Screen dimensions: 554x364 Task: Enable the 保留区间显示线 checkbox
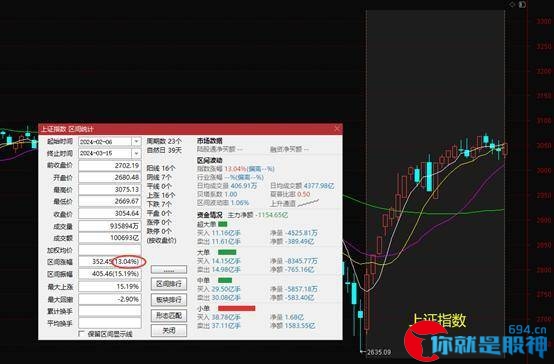coord(82,334)
